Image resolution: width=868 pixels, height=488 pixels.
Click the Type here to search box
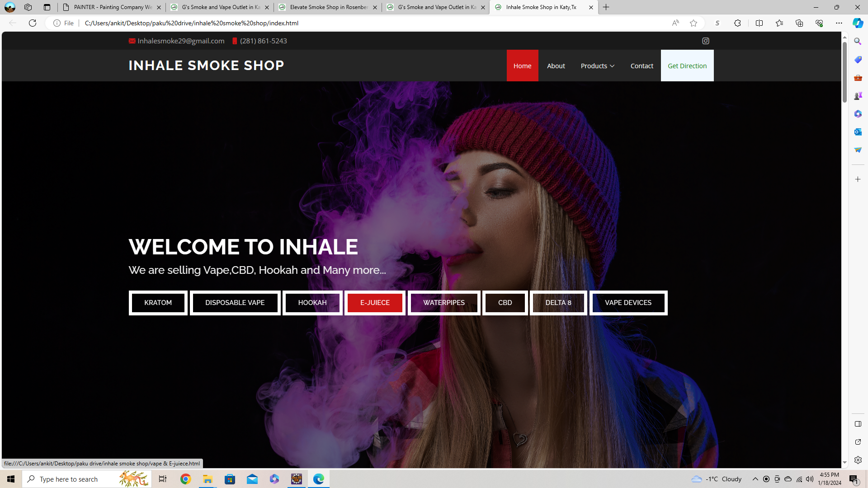[x=77, y=479]
